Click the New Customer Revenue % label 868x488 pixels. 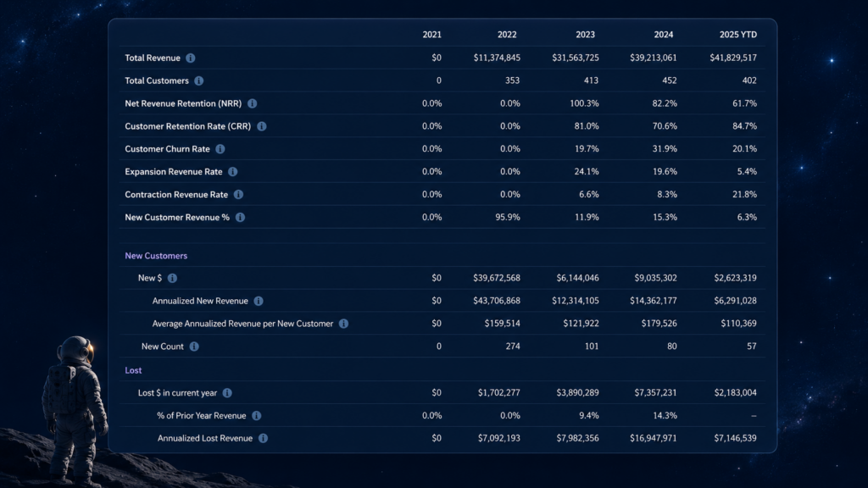tap(177, 218)
